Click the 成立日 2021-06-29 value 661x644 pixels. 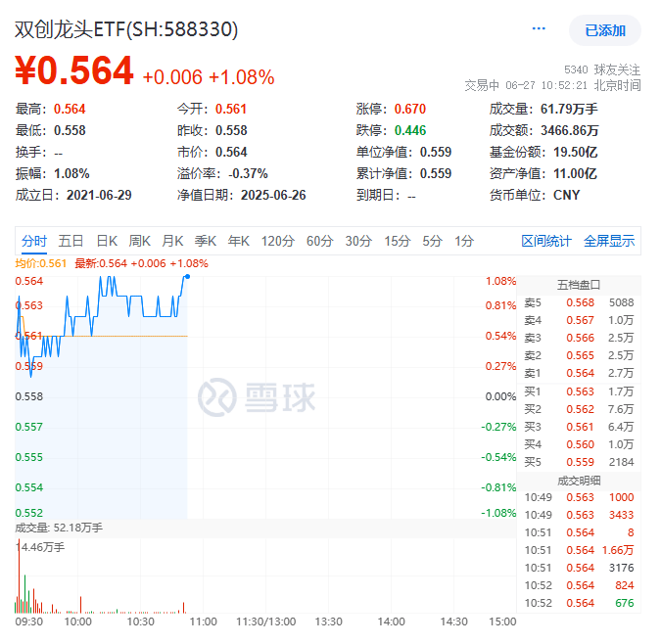99,195
